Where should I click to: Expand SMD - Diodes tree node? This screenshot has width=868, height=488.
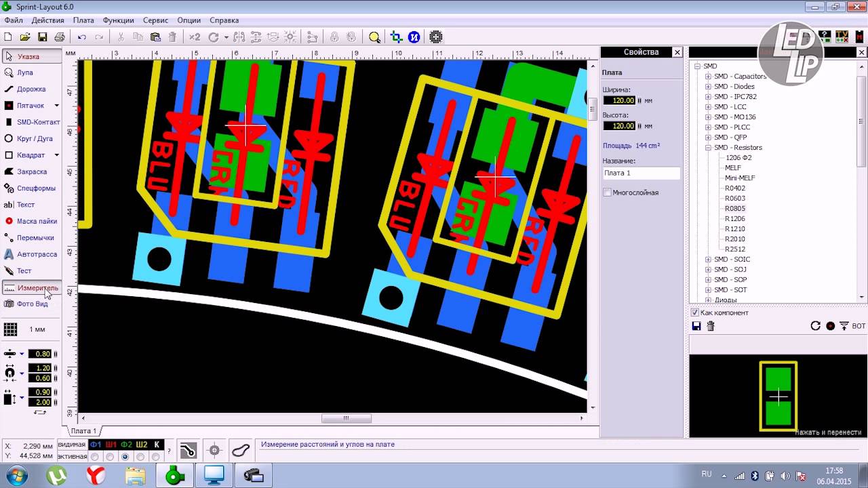(708, 87)
